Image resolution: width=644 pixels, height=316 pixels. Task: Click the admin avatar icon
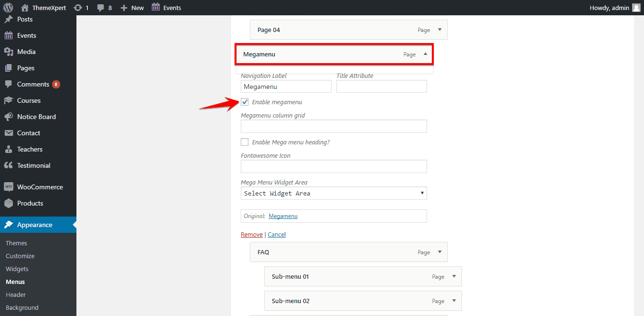click(636, 8)
